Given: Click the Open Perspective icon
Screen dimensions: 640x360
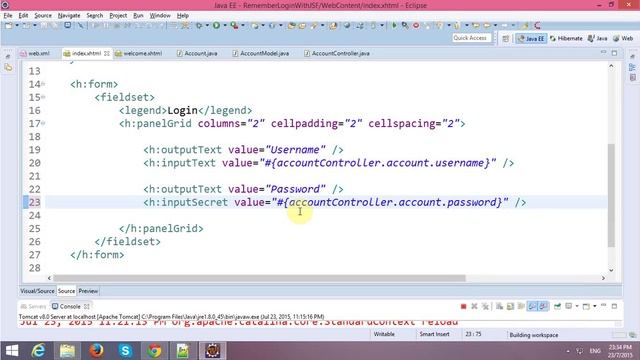Looking at the screenshot, I should 506,38.
